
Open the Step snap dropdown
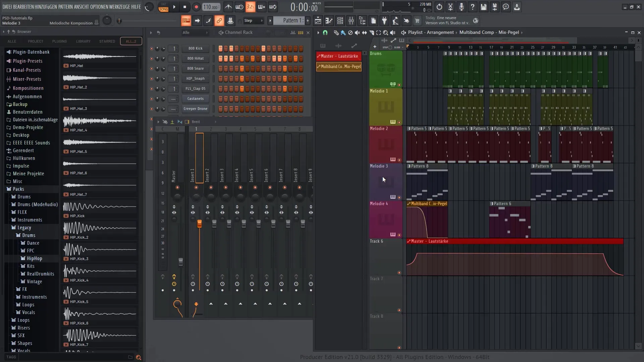pos(254,21)
